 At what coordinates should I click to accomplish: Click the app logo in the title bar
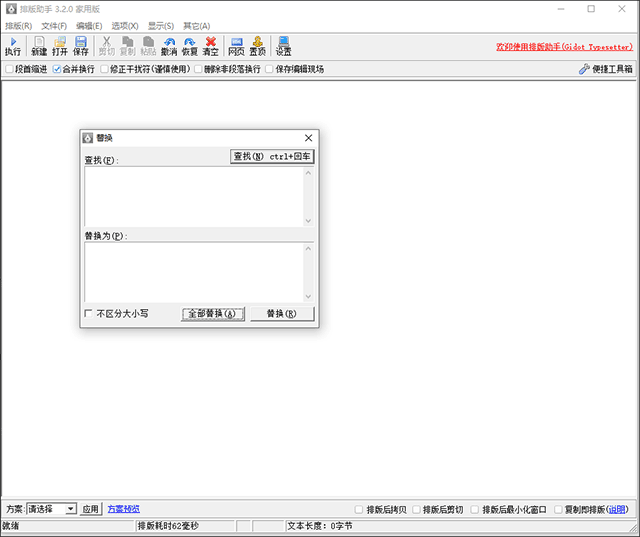[x=11, y=9]
